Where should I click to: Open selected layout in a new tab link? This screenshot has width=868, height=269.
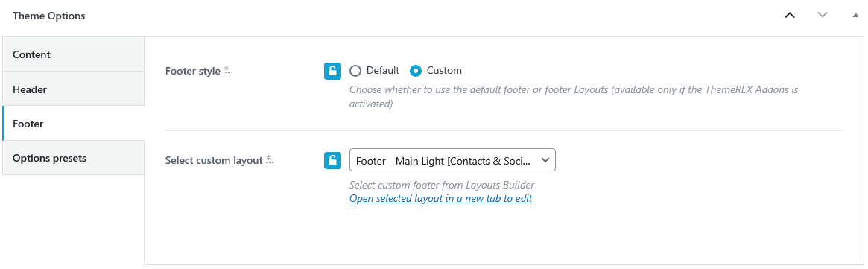440,199
